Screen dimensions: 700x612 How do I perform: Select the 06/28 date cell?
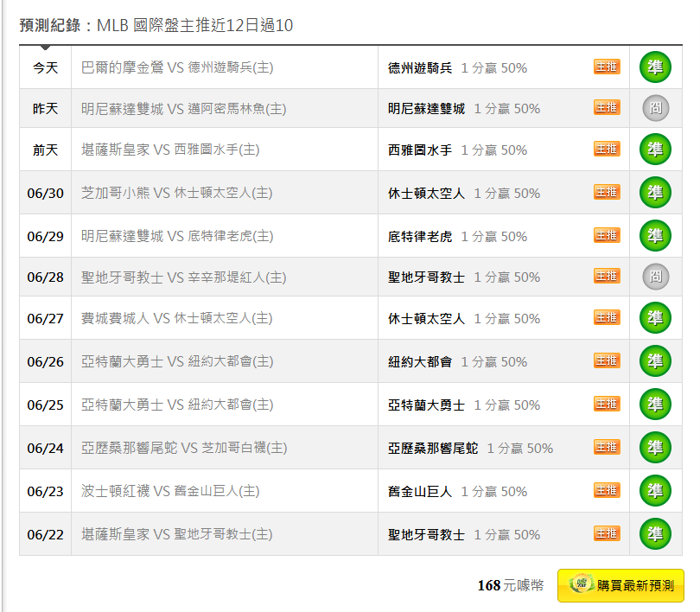(45, 277)
